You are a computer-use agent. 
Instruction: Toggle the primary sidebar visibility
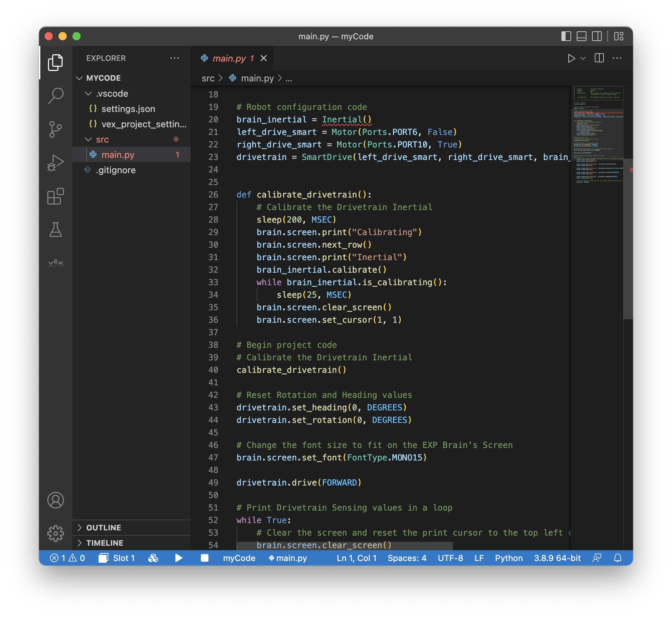(567, 36)
